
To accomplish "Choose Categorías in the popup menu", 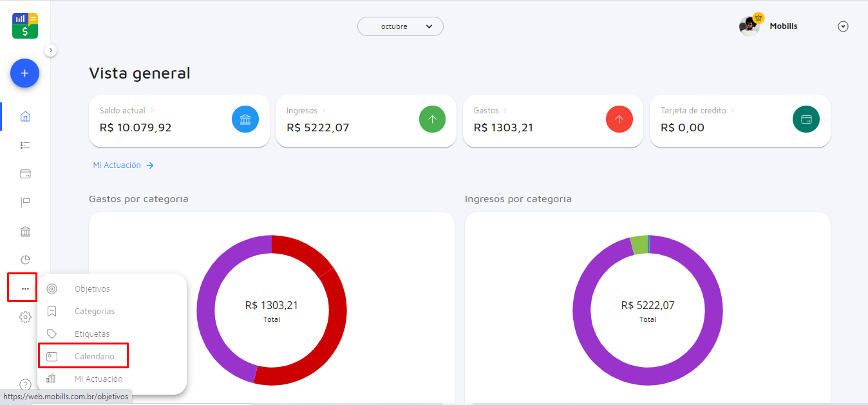I will (94, 312).
